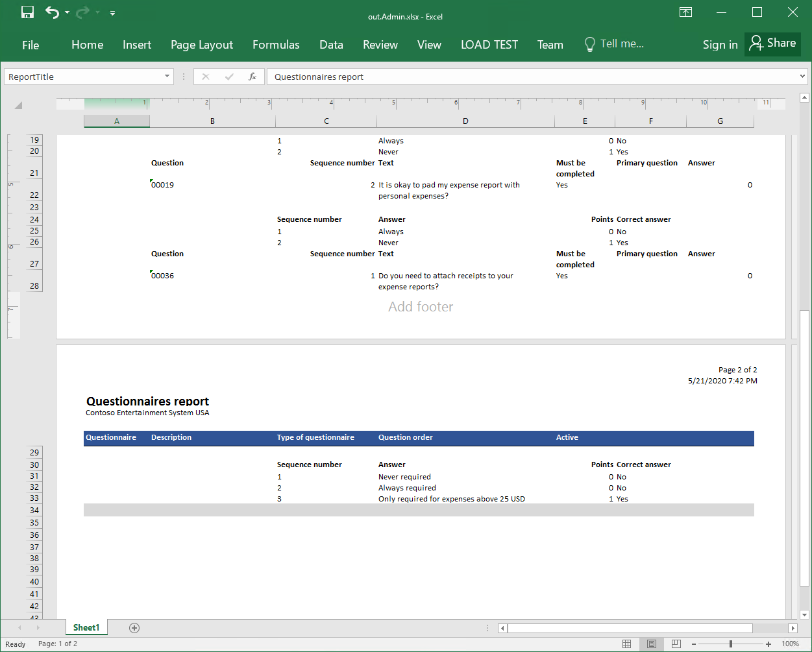This screenshot has height=652, width=812.
Task: Open the LOAD TEST ribbon tab
Action: (489, 44)
